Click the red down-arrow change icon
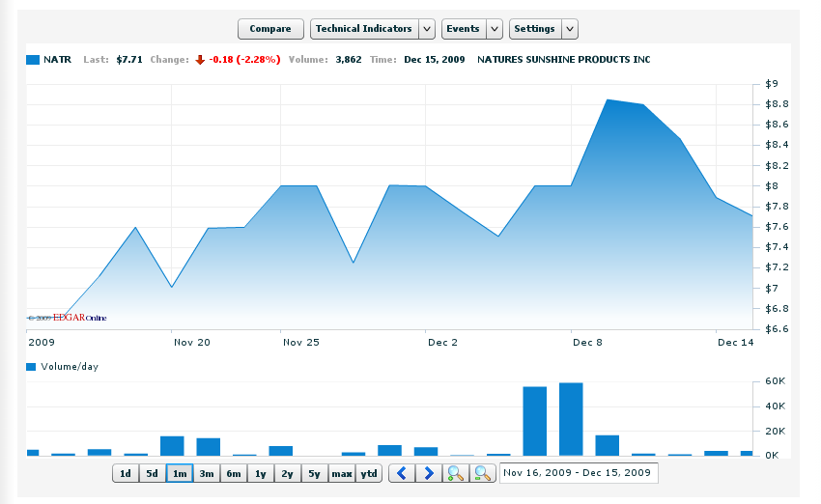 click(200, 60)
